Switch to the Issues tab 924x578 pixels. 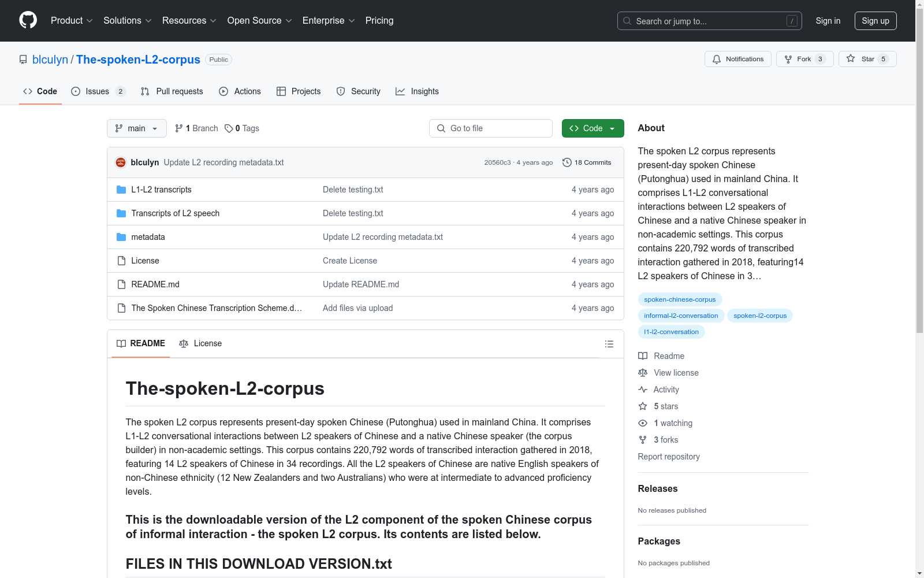(x=98, y=91)
